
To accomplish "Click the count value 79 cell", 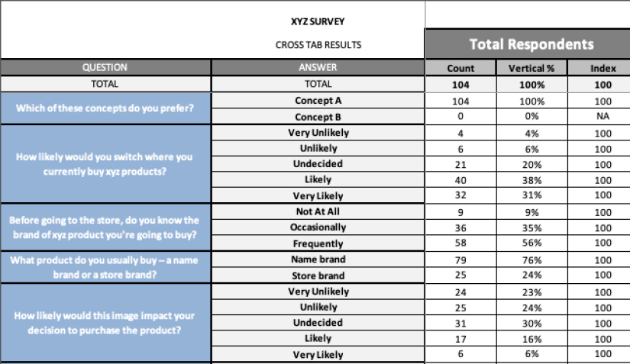I will click(x=460, y=259).
